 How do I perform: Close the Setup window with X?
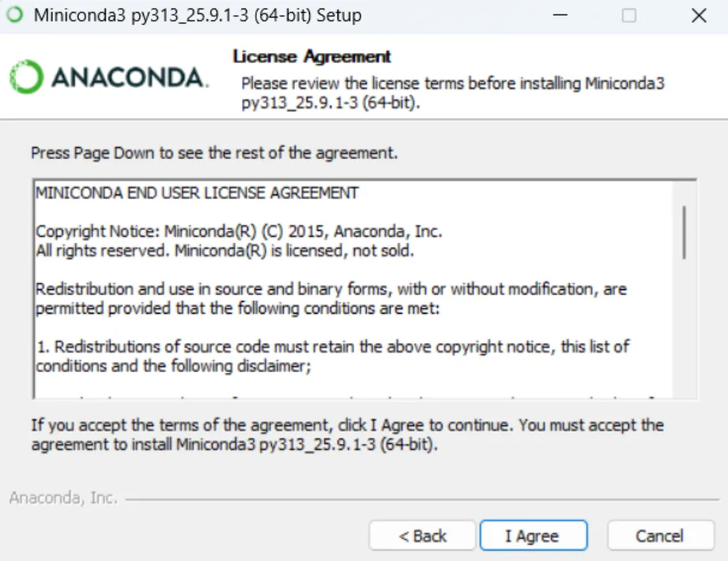pos(699,15)
